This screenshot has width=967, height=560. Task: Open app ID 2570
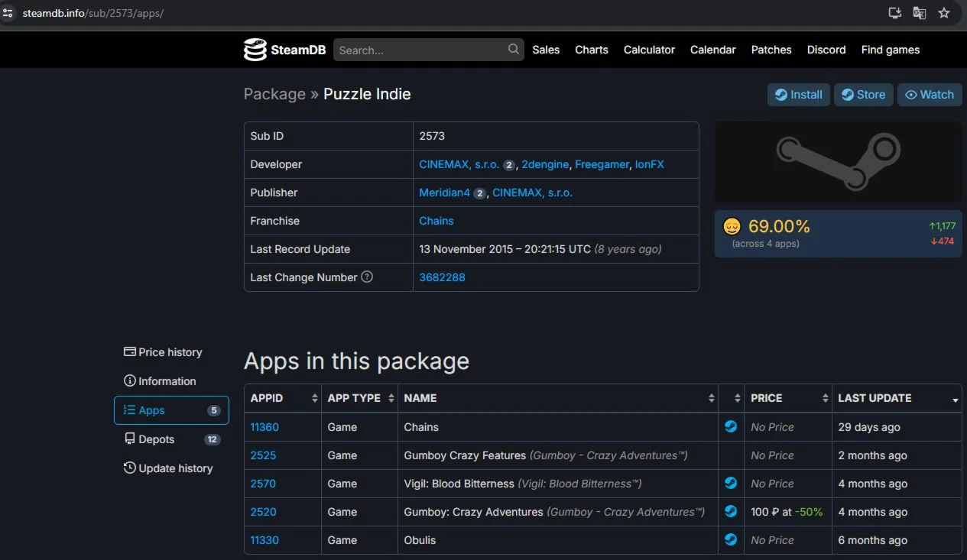[263, 484]
